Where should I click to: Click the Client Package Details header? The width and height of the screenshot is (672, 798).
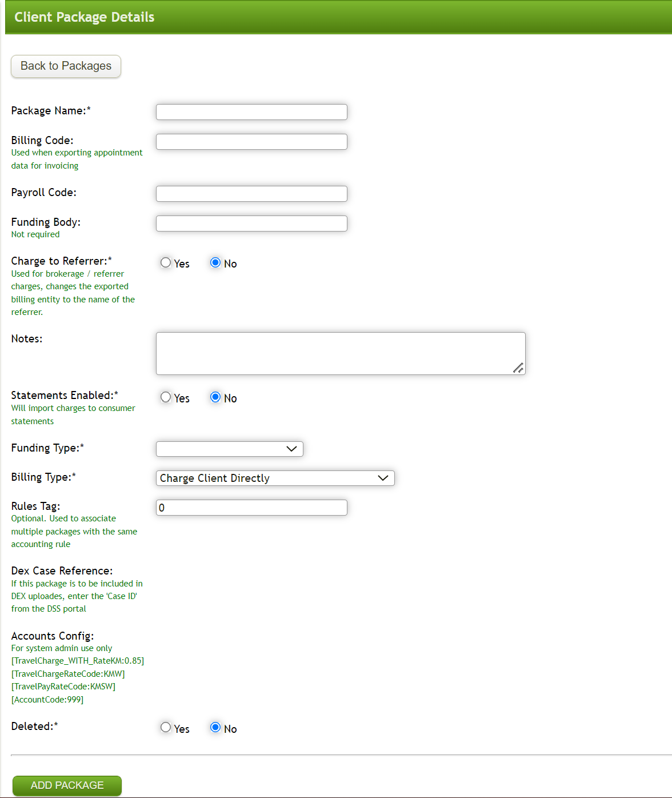pyautogui.click(x=83, y=17)
